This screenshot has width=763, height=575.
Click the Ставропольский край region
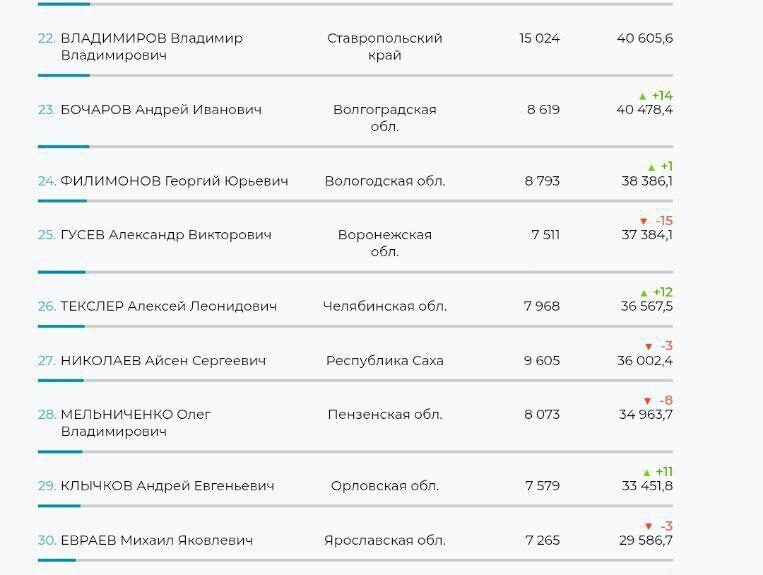[x=384, y=46]
